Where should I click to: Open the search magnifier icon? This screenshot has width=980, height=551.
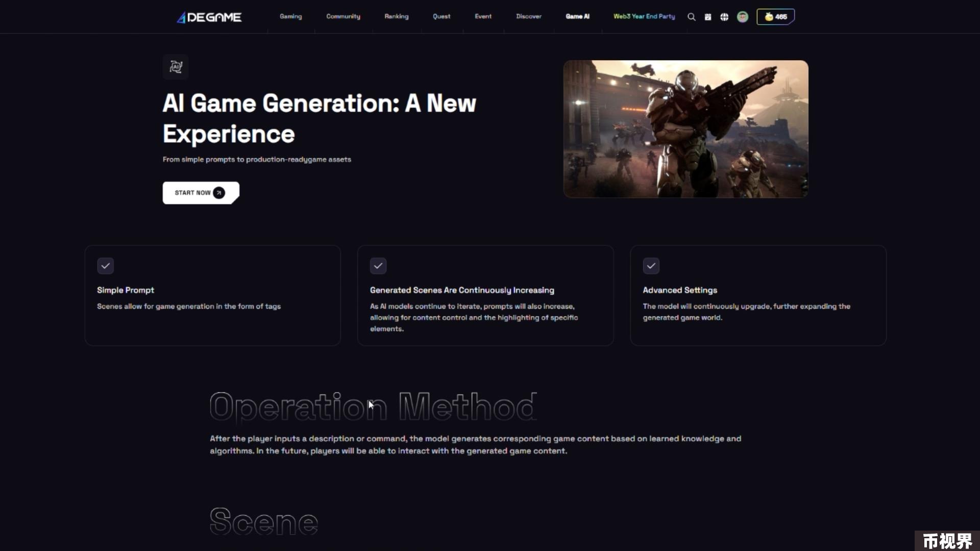point(692,17)
